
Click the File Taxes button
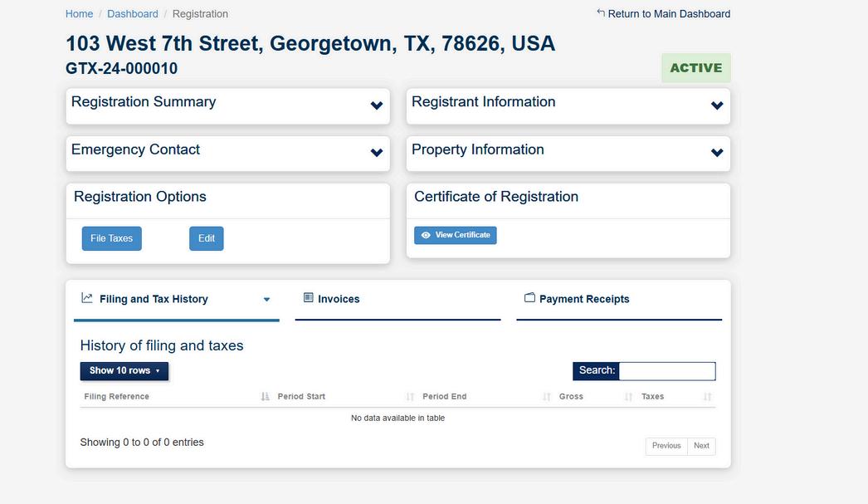coord(112,238)
